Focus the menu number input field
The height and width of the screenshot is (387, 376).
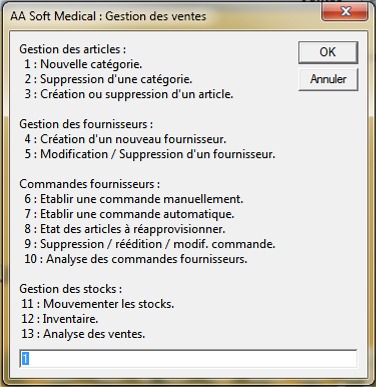(188, 359)
